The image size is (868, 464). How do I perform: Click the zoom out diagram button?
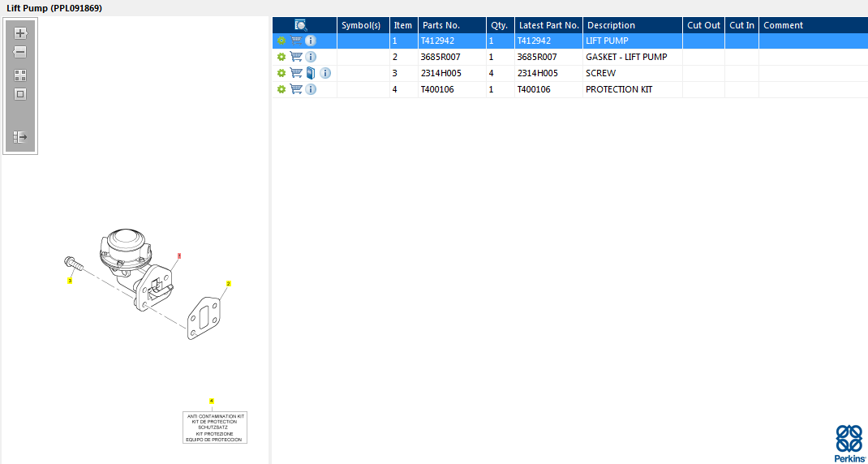(x=20, y=52)
